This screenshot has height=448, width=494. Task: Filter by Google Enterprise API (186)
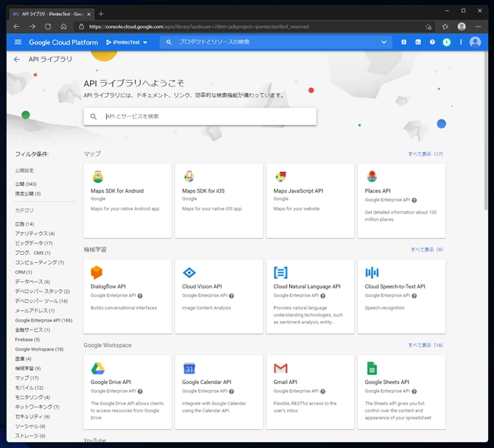44,320
